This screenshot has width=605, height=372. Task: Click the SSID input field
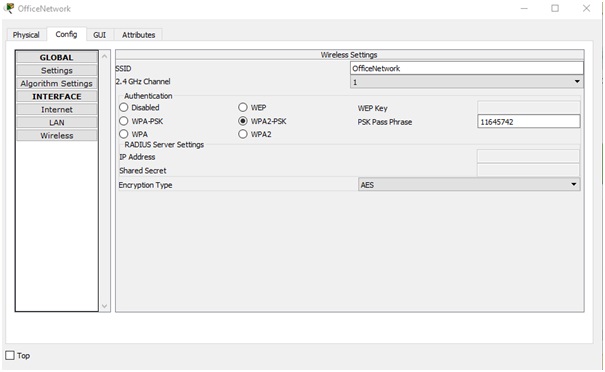(466, 68)
